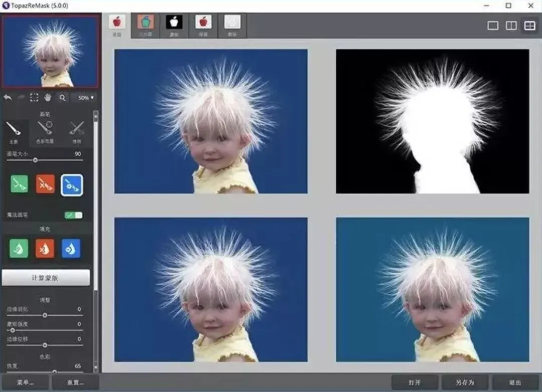
Task: Switch to two-pane side-by-side view
Action: point(511,26)
